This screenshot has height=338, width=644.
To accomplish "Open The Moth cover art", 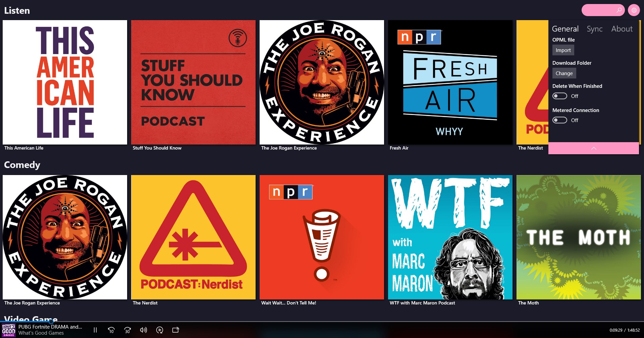I will pyautogui.click(x=579, y=237).
